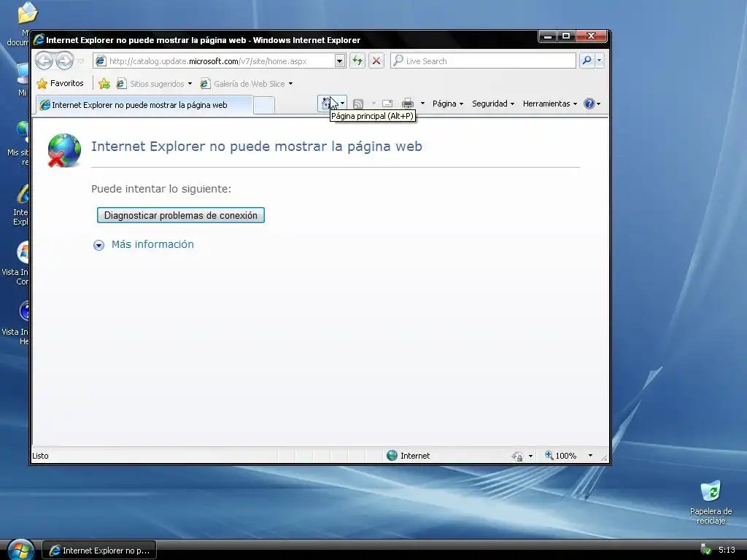Open the Herramientas menu

(550, 104)
